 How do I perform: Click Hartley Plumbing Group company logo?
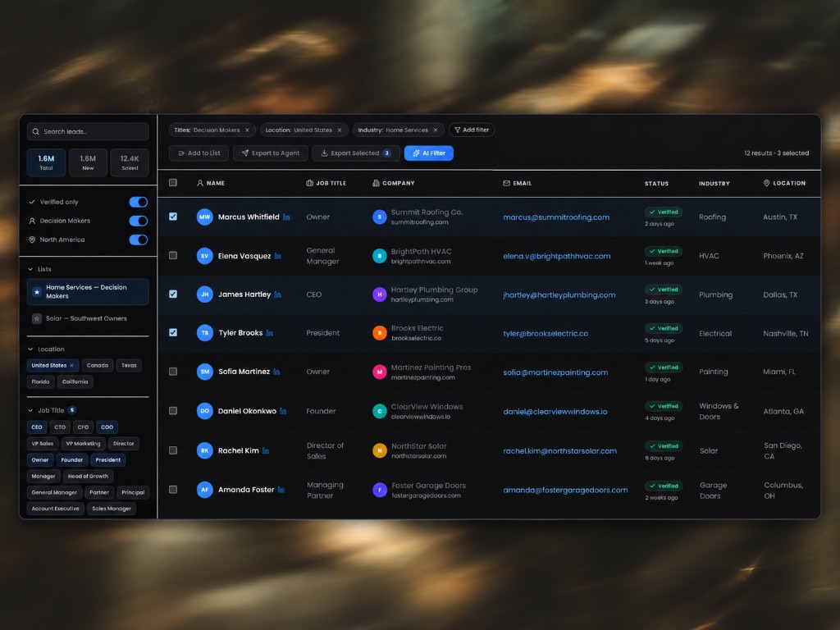pos(379,294)
